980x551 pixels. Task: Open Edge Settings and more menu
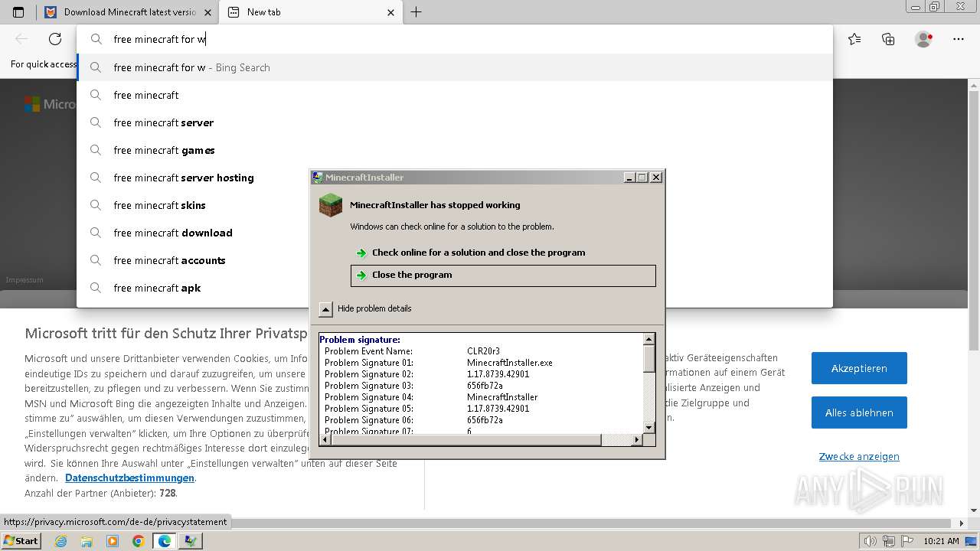point(958,39)
